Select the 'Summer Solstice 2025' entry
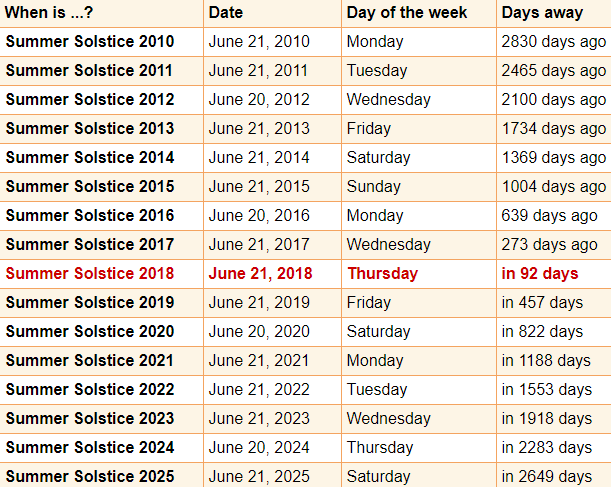 90,476
